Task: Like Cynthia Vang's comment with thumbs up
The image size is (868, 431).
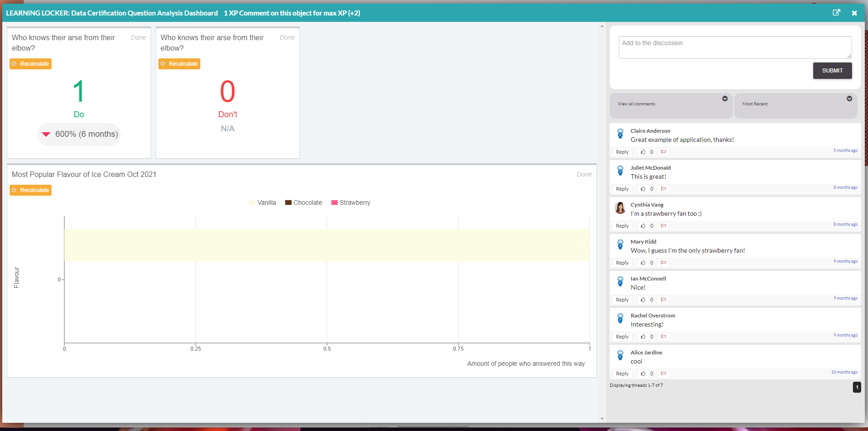Action: point(643,225)
